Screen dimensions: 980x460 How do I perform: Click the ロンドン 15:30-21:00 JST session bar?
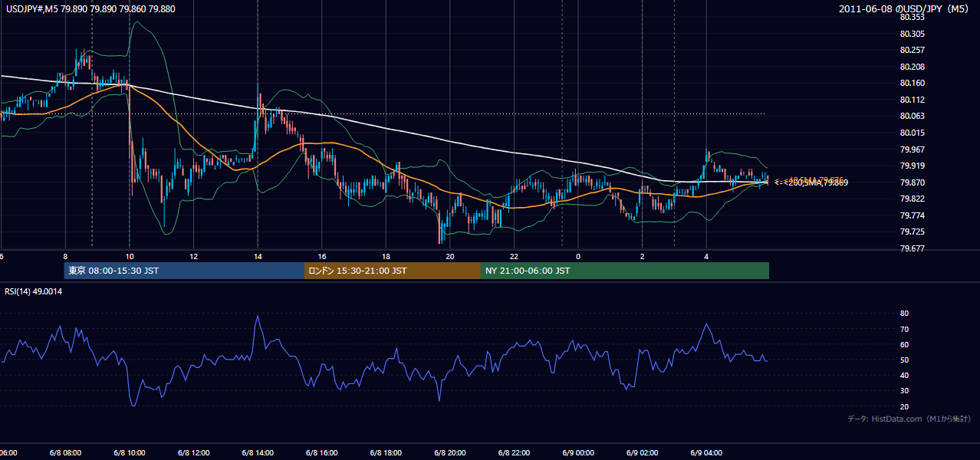[393, 271]
